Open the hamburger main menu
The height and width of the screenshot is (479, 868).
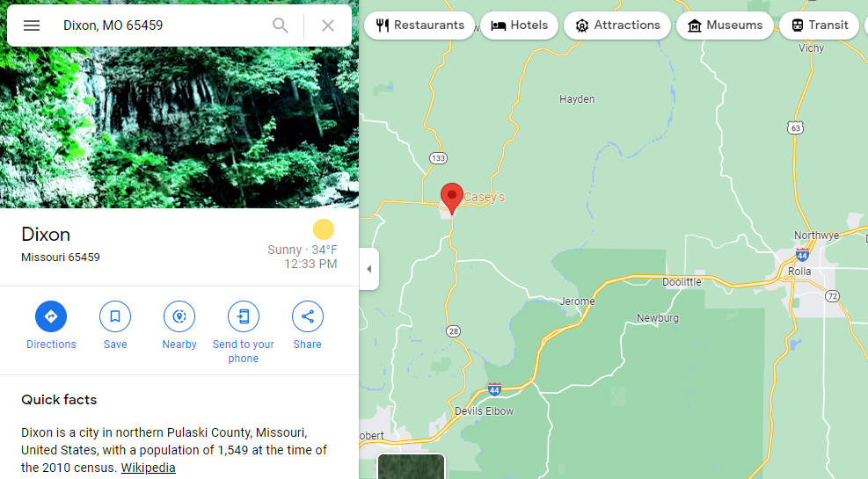point(32,25)
